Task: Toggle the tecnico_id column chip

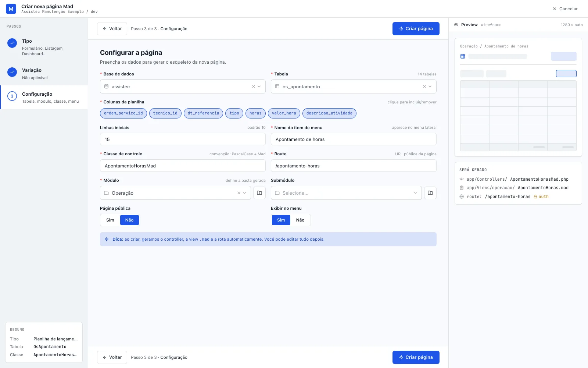Action: (x=165, y=113)
